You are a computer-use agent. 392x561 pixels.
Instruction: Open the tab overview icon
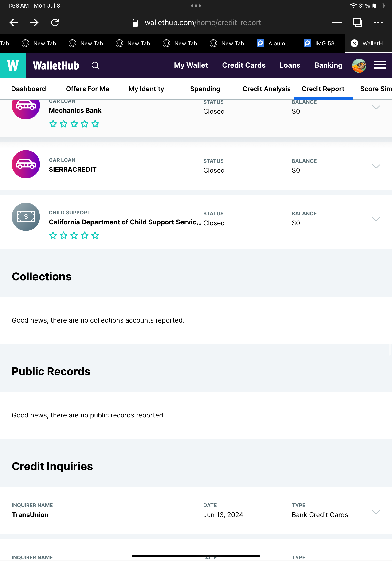pyautogui.click(x=357, y=23)
